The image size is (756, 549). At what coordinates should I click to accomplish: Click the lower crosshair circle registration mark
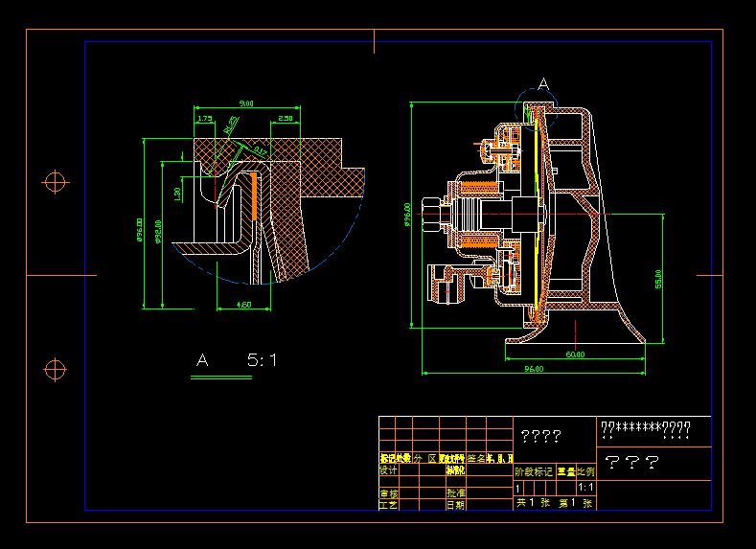(56, 369)
